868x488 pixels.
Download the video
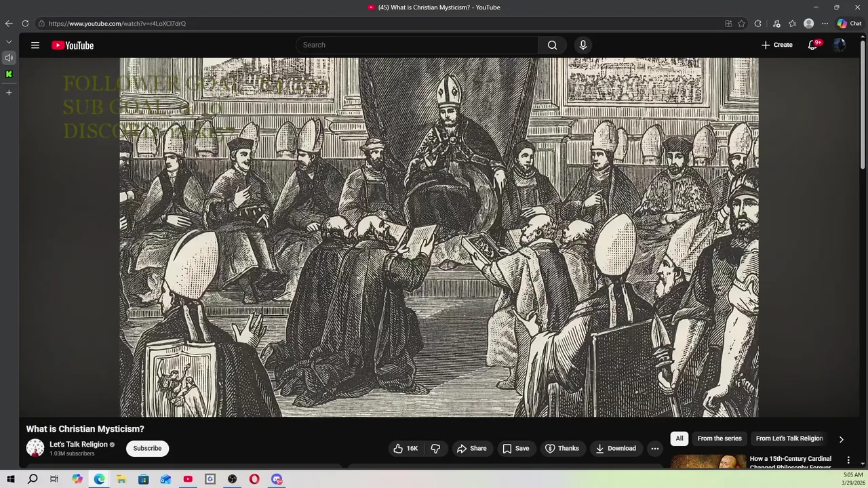[616, 448]
